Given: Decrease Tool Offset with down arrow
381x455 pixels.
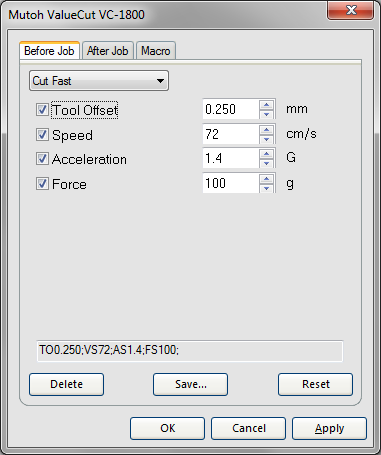Looking at the screenshot, I should point(266,114).
